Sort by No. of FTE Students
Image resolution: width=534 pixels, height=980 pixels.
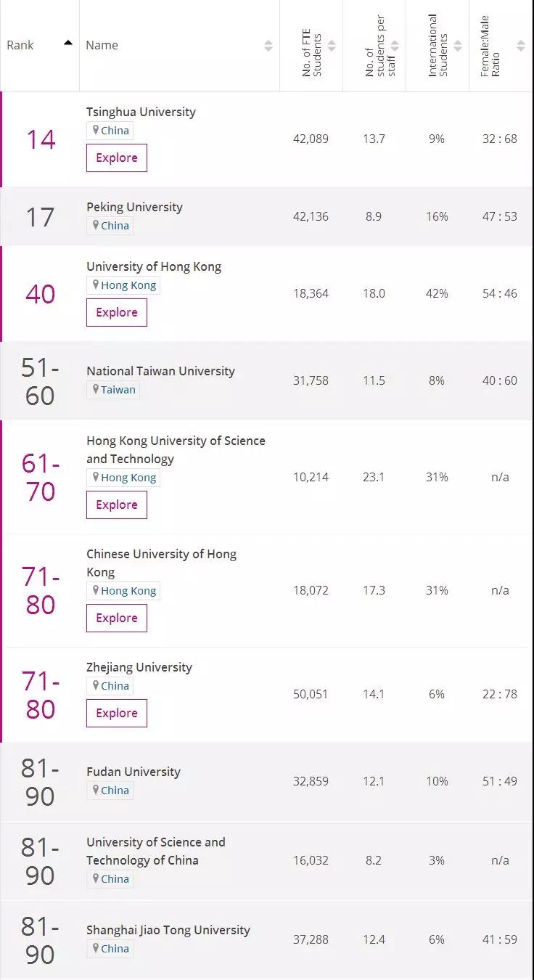pyautogui.click(x=332, y=46)
